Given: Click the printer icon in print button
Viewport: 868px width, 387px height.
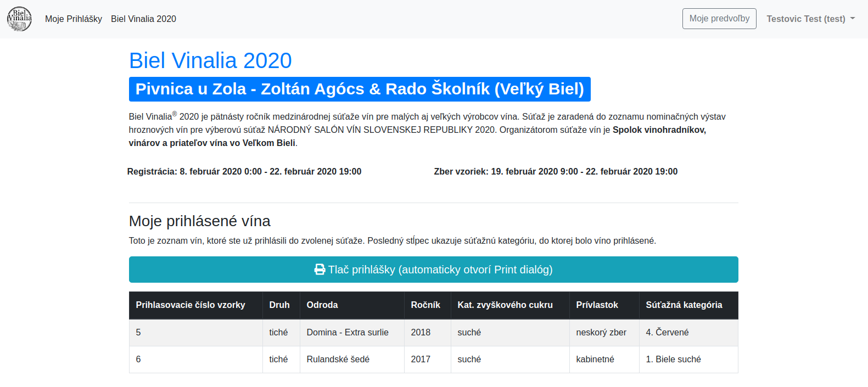Looking at the screenshot, I should (320, 270).
